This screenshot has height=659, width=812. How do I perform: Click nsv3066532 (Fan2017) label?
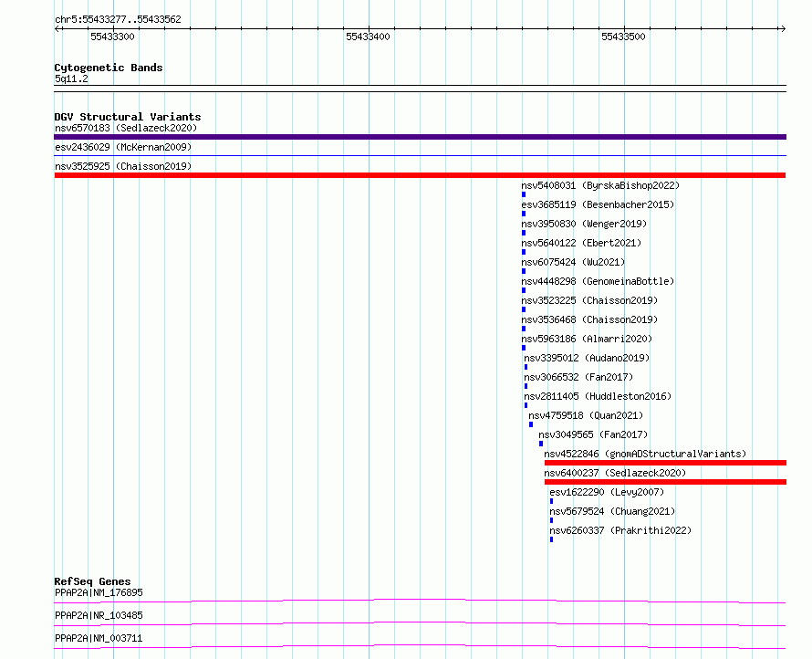tap(578, 377)
